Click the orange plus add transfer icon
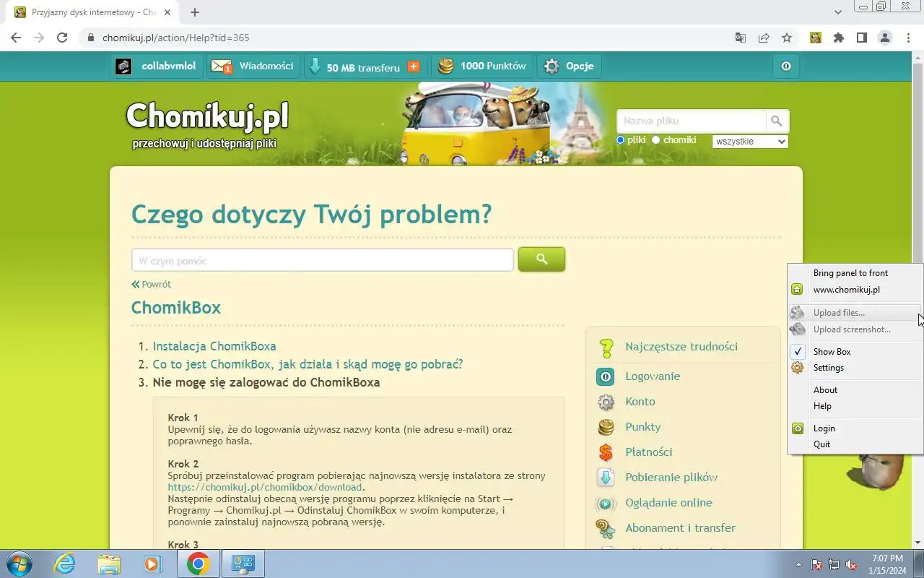Screen dimensions: 924x578 414,66
